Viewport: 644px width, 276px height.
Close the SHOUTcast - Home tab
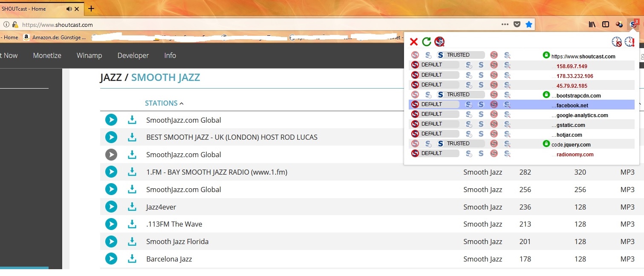pyautogui.click(x=77, y=9)
